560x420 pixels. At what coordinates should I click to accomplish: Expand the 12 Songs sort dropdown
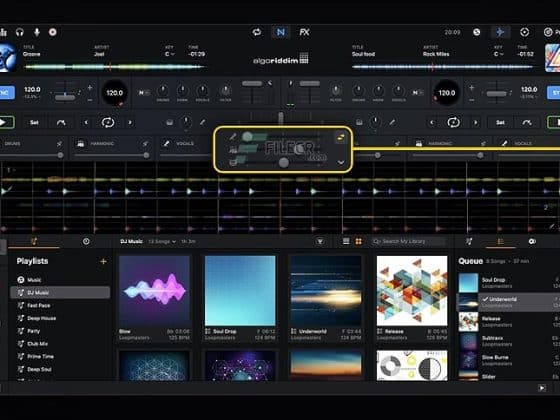162,242
